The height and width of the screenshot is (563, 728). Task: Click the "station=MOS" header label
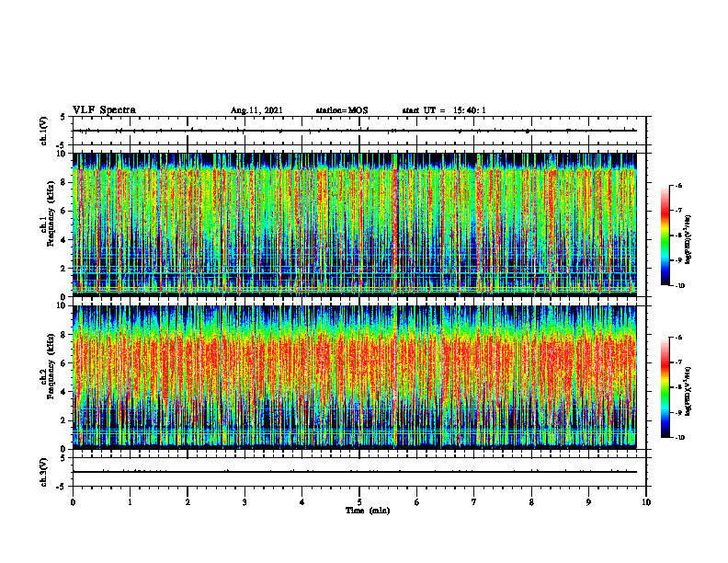[x=342, y=110]
